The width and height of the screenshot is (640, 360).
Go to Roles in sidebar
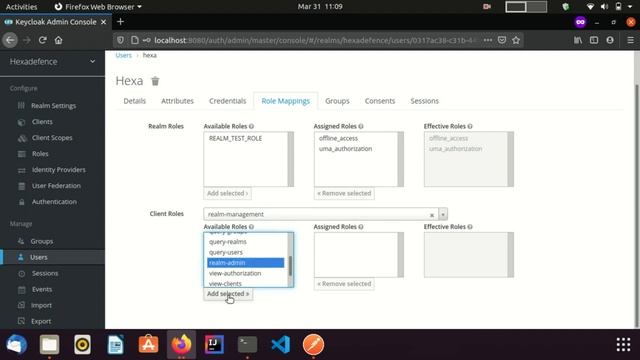[40, 153]
